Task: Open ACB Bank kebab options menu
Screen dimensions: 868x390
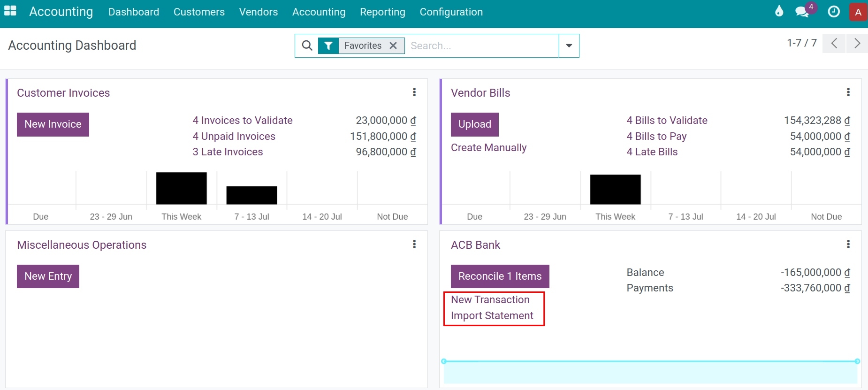Action: 848,245
